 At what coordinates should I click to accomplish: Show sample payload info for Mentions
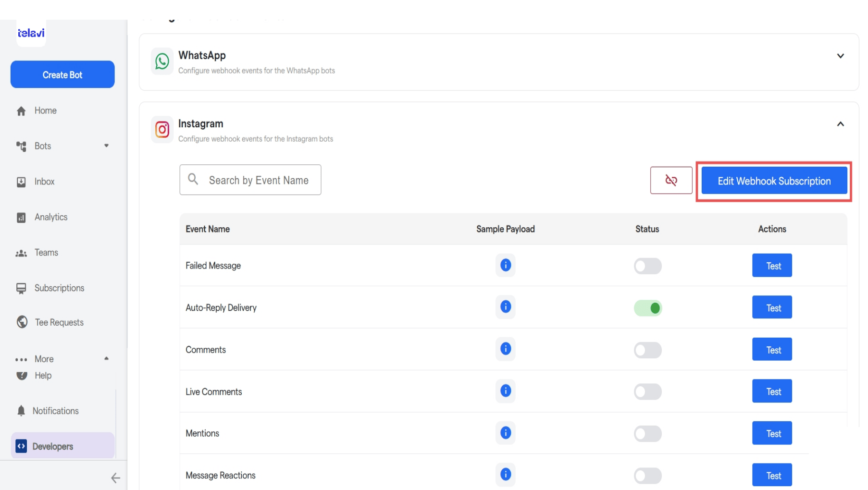coord(505,433)
